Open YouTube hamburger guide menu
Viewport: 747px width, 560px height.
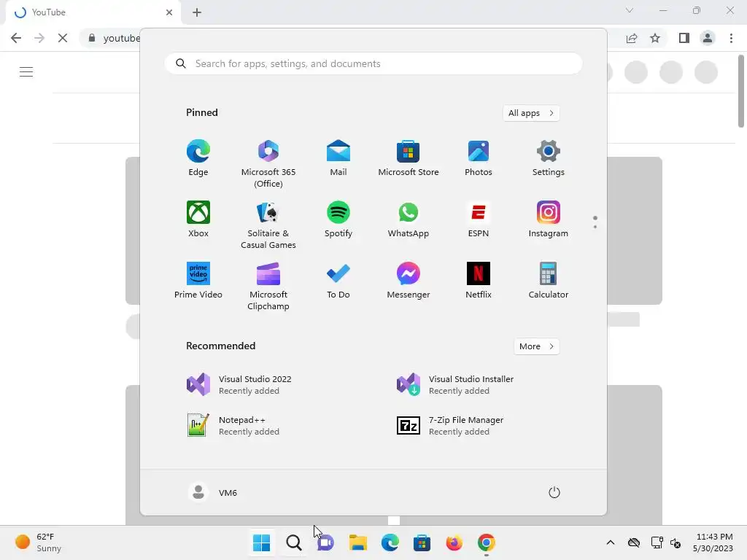tap(26, 72)
